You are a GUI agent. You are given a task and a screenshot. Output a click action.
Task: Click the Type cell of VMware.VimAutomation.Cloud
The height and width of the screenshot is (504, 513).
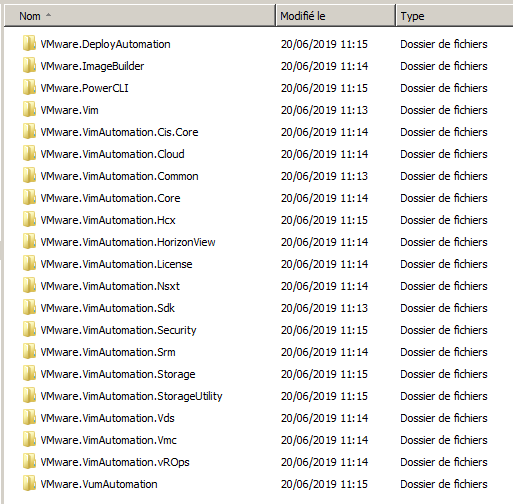444,154
